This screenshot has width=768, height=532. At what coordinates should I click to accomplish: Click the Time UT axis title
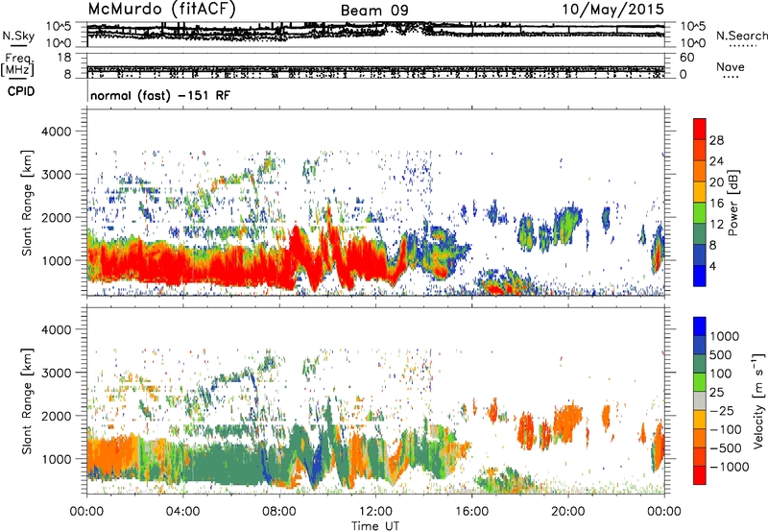coord(375,525)
